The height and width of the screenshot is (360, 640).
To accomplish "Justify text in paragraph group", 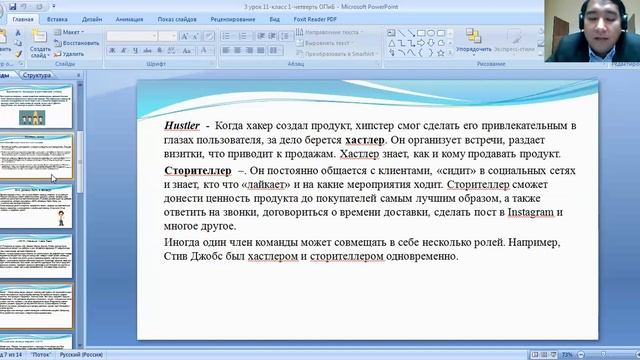I will [x=260, y=50].
